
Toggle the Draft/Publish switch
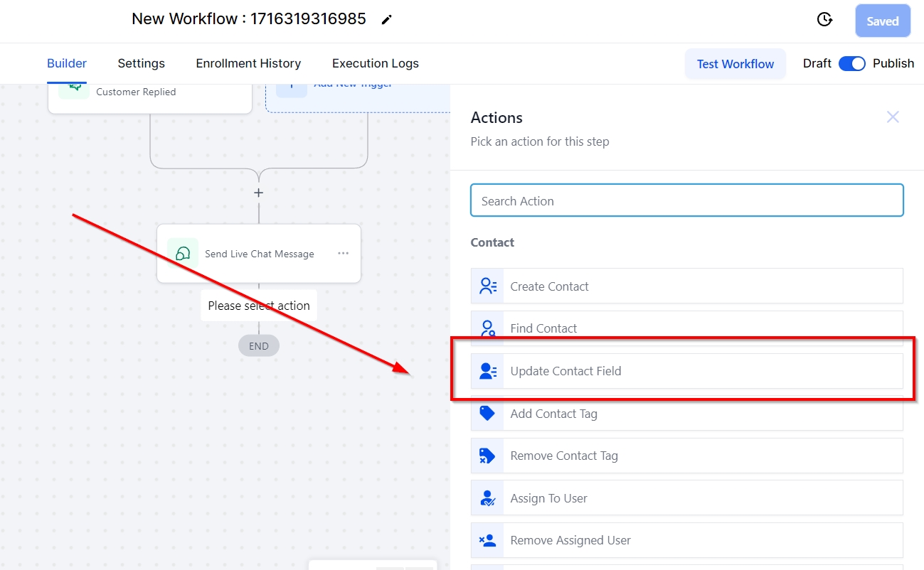click(x=851, y=63)
